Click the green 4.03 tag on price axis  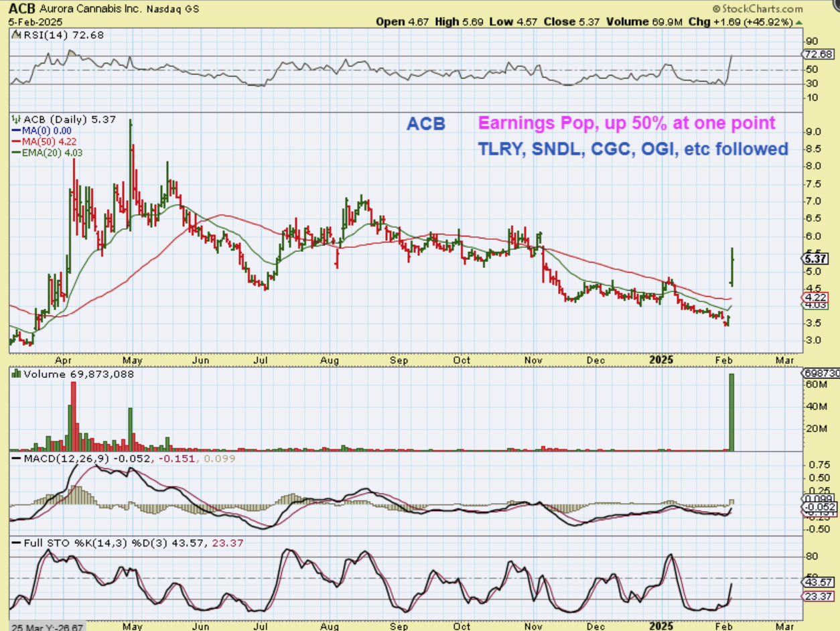pos(815,305)
